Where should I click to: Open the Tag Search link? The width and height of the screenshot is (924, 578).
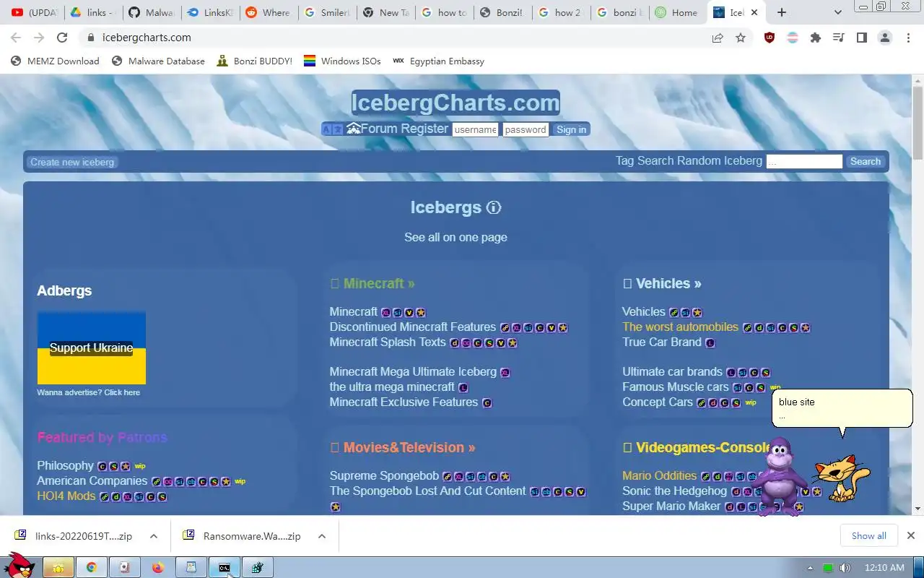pyautogui.click(x=645, y=161)
